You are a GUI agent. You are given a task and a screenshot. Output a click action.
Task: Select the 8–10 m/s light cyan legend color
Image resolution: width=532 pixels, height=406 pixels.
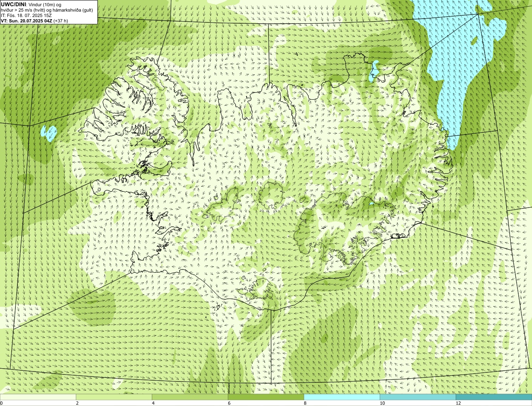342,397
